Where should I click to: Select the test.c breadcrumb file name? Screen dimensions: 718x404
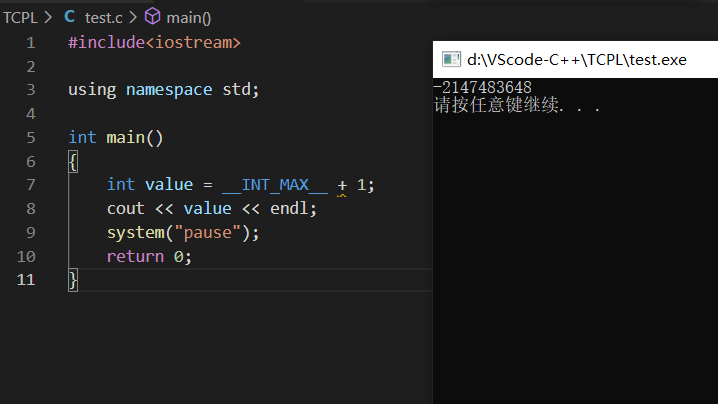(x=103, y=18)
